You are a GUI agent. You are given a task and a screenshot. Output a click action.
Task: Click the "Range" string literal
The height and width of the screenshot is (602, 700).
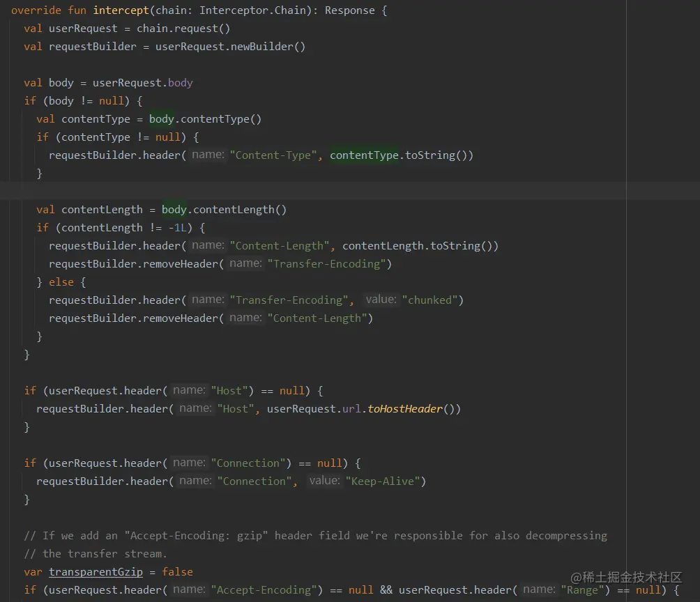click(x=582, y=590)
